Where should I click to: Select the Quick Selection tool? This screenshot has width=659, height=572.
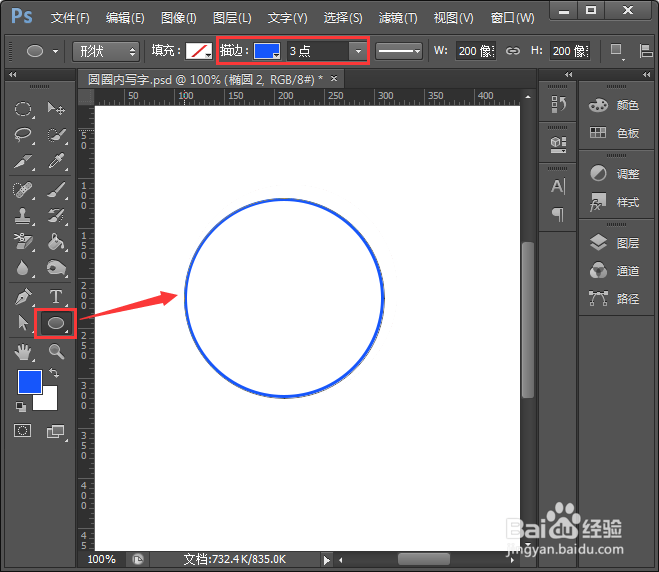click(x=56, y=135)
